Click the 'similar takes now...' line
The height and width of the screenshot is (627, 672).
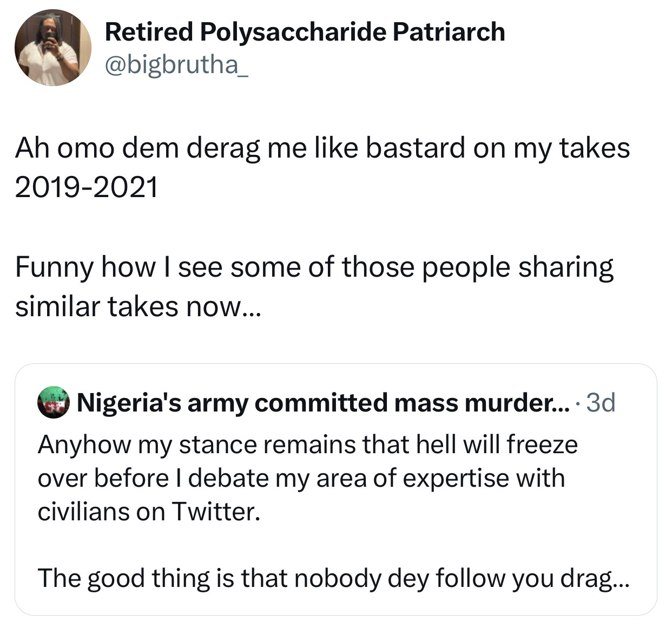pyautogui.click(x=138, y=307)
